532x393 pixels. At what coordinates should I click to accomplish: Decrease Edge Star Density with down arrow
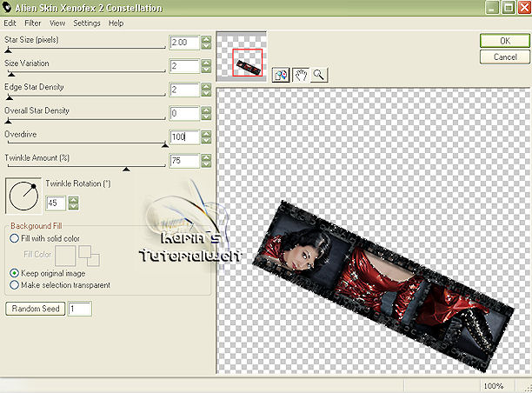(x=206, y=93)
